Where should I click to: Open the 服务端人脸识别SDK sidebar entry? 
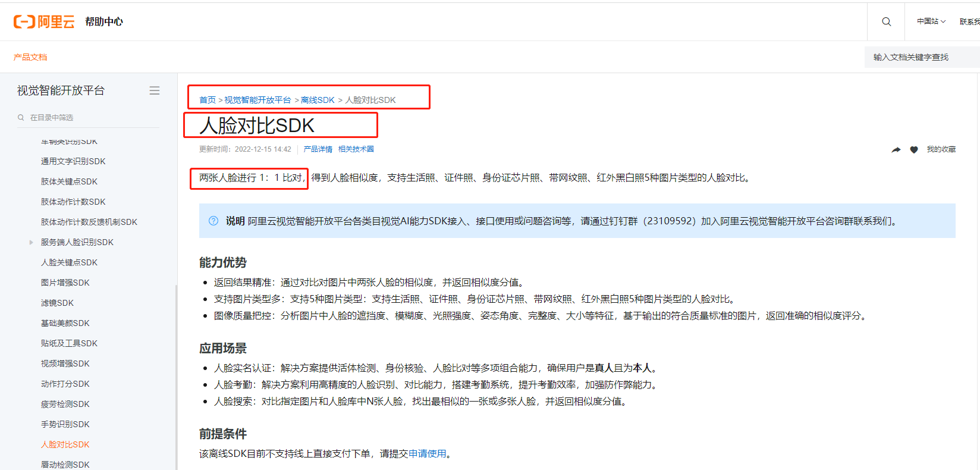pyautogui.click(x=77, y=242)
